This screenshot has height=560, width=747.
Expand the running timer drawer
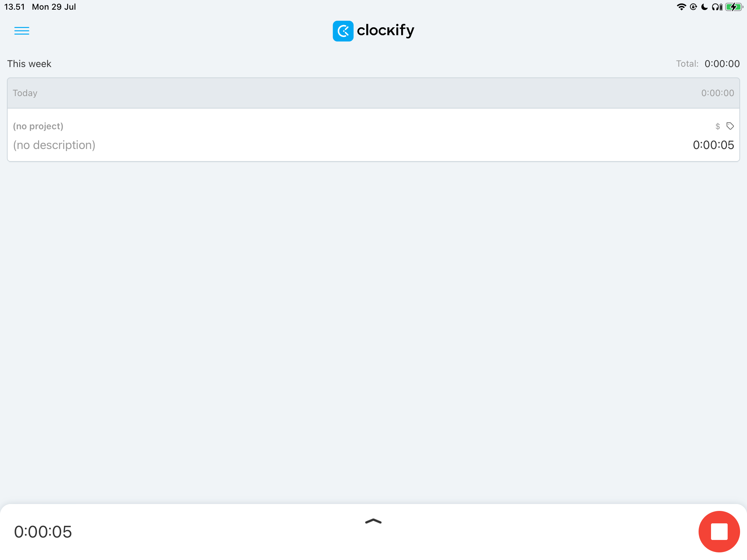[373, 521]
